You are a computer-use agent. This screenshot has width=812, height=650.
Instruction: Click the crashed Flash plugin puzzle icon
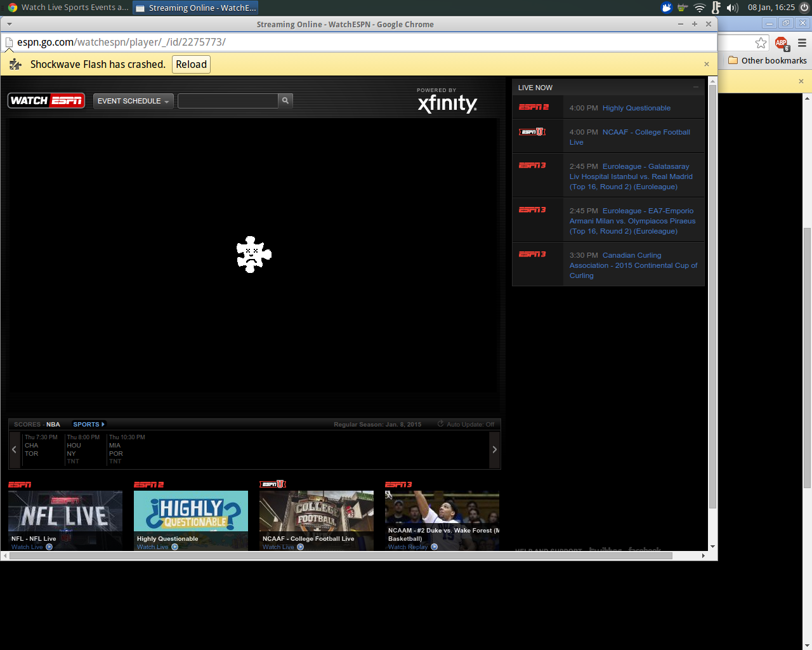click(x=254, y=255)
